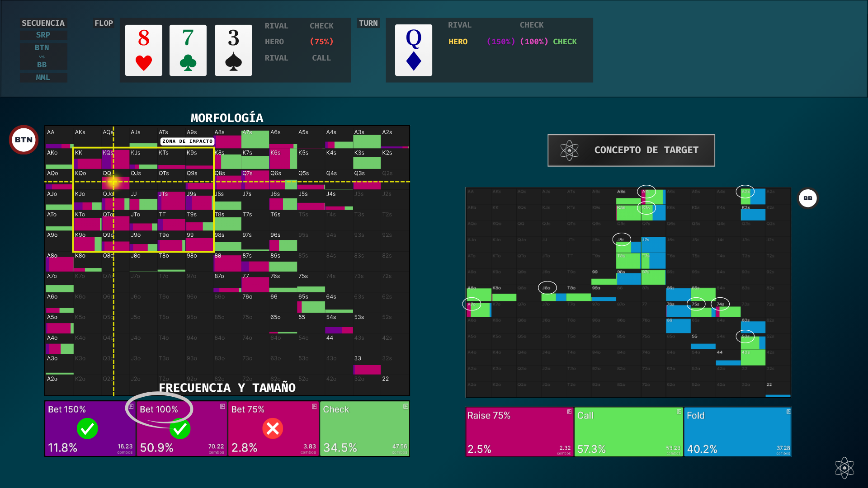
Task: Click the hero 150% turn bet action
Action: [500, 42]
